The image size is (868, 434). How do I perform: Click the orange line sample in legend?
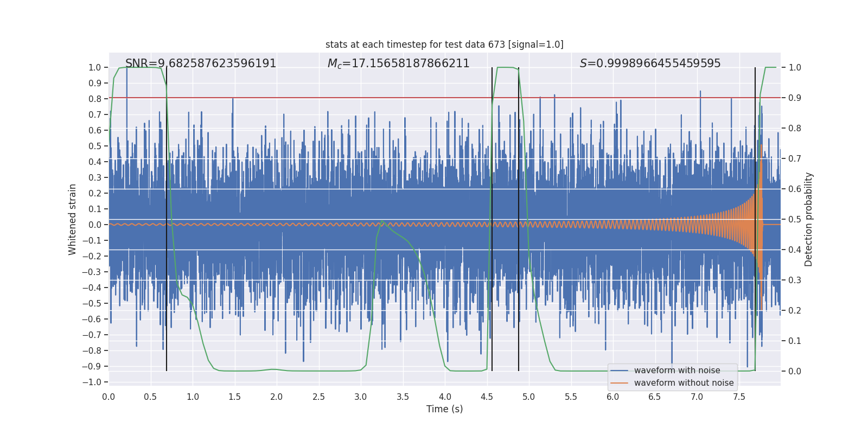point(620,383)
